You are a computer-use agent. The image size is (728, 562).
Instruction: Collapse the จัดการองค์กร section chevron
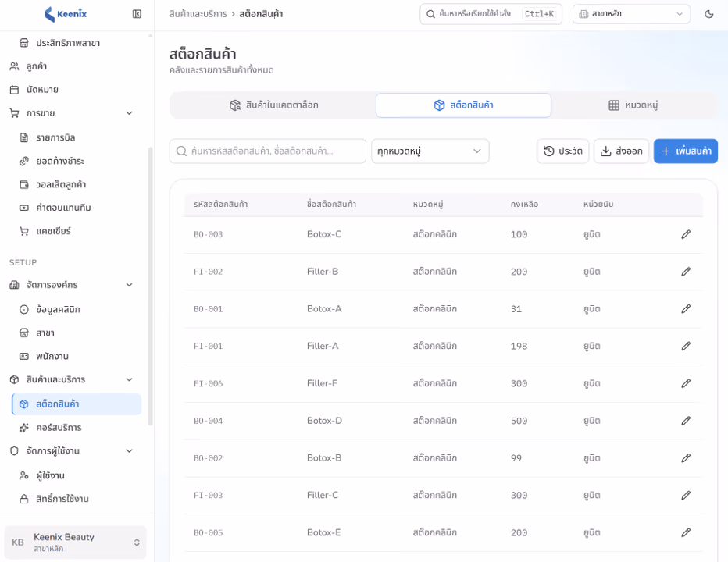pos(130,285)
